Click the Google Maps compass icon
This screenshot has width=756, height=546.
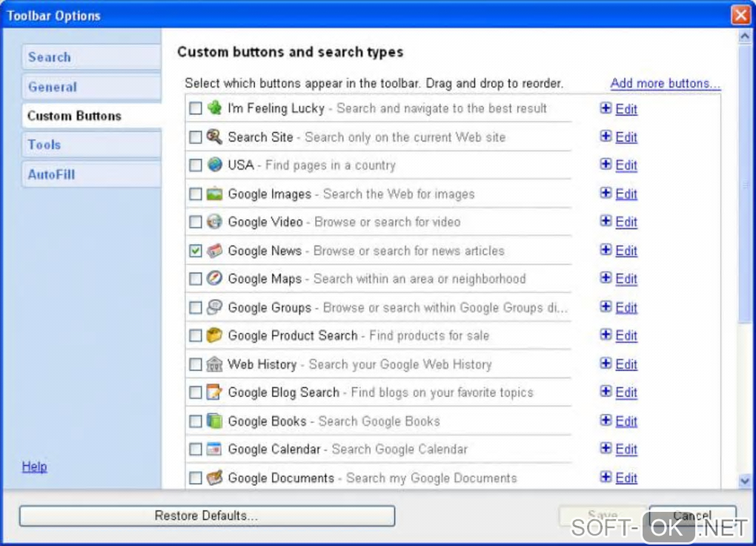point(214,278)
